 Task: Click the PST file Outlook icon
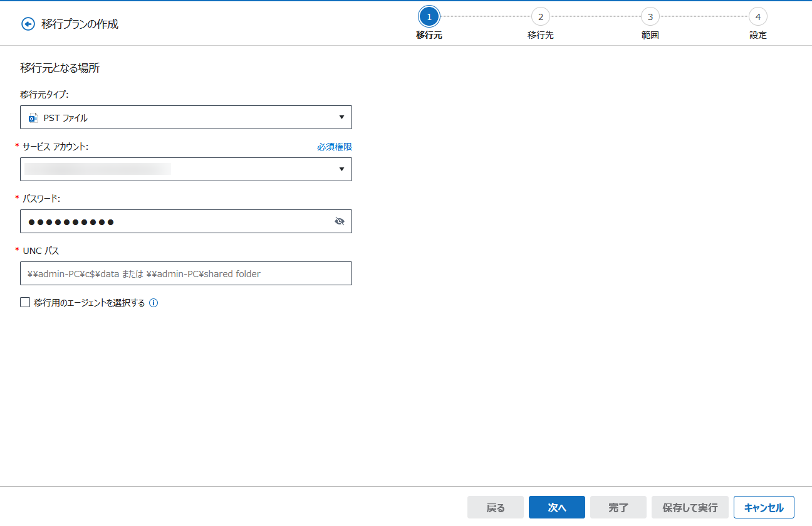33,117
